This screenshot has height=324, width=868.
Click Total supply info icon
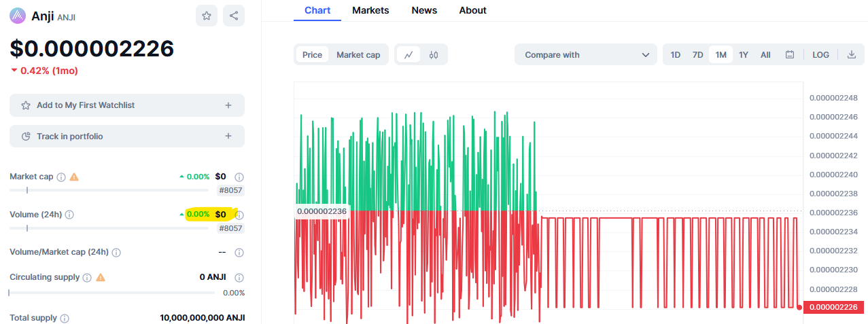click(x=65, y=318)
